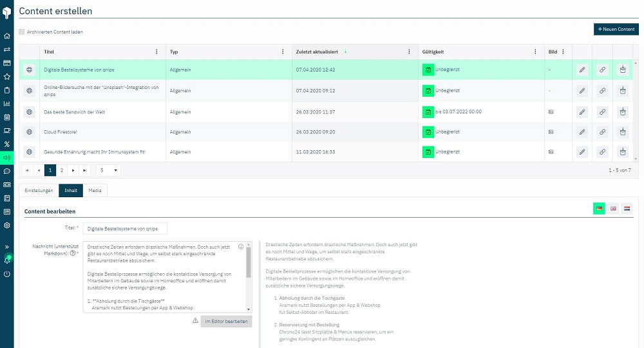This screenshot has width=644, height=348.
Task: Click the '+ Neuen Content' button
Action: pyautogui.click(x=616, y=30)
